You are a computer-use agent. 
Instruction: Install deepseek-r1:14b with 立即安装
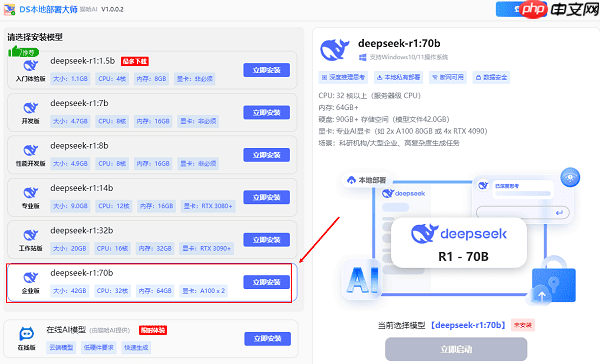(x=267, y=198)
